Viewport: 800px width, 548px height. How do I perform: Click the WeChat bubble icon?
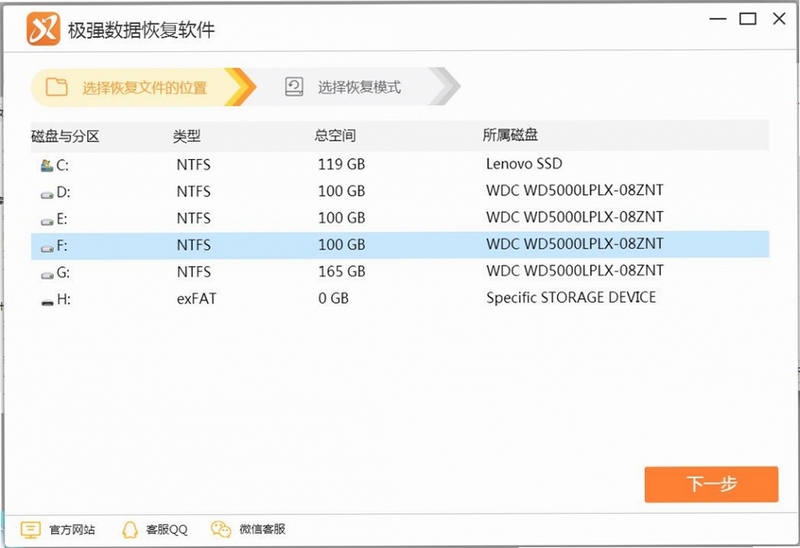click(221, 530)
